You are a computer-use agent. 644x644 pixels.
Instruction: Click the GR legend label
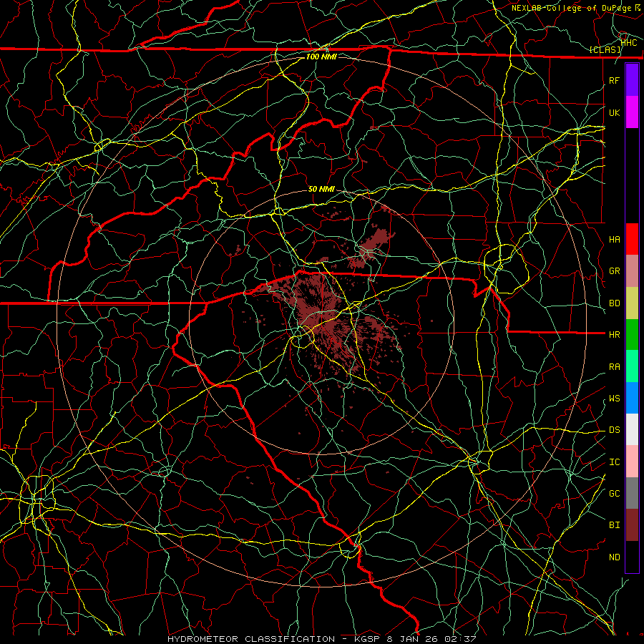click(x=614, y=271)
